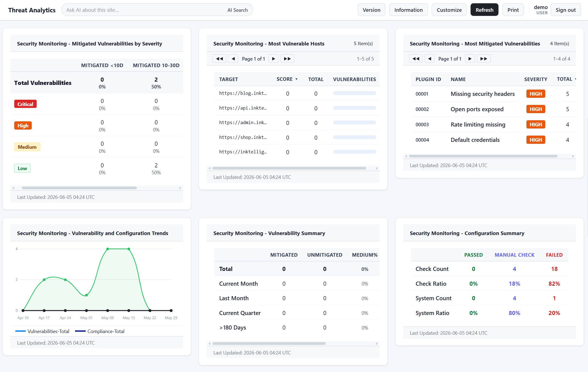Image resolution: width=588 pixels, height=372 pixels.
Task: Click the Refresh button
Action: tap(484, 10)
